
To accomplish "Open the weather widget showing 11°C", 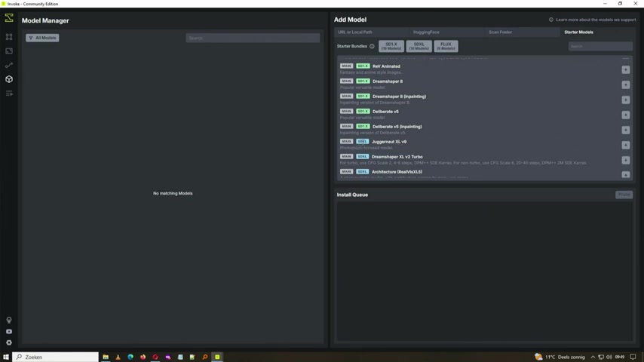I will (x=560, y=357).
